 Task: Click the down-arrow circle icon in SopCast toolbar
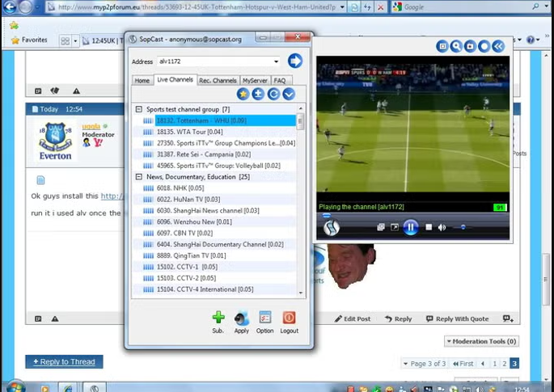pyautogui.click(x=289, y=94)
